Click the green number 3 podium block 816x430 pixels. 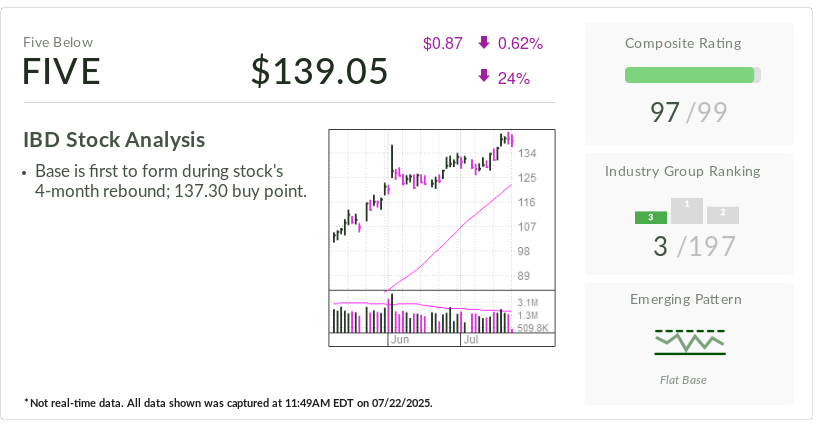coord(651,217)
